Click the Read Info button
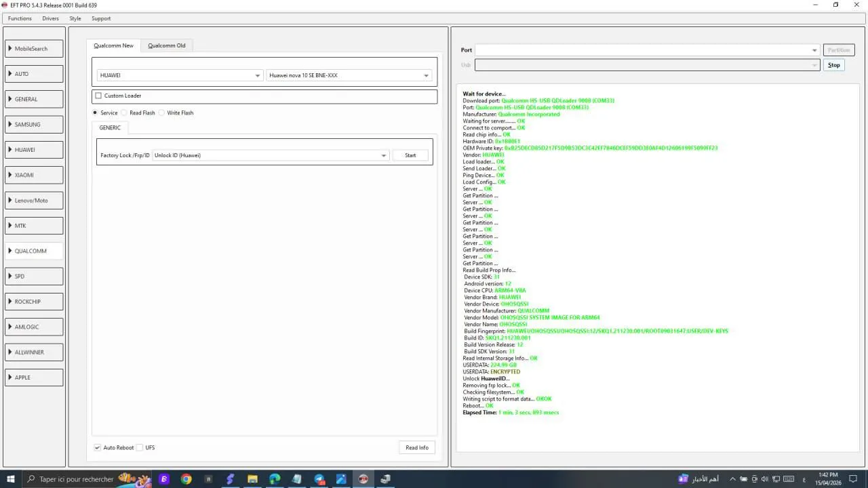Screen dimensions: 868x488 coord(416,448)
